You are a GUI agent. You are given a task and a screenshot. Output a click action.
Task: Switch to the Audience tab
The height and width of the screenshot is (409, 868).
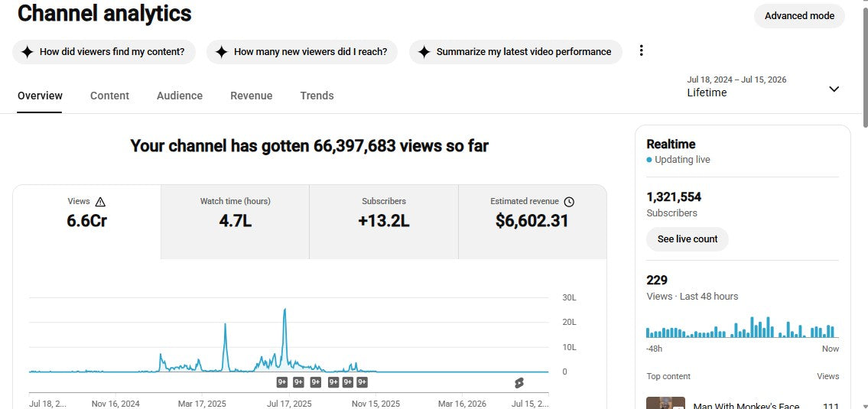coord(180,96)
